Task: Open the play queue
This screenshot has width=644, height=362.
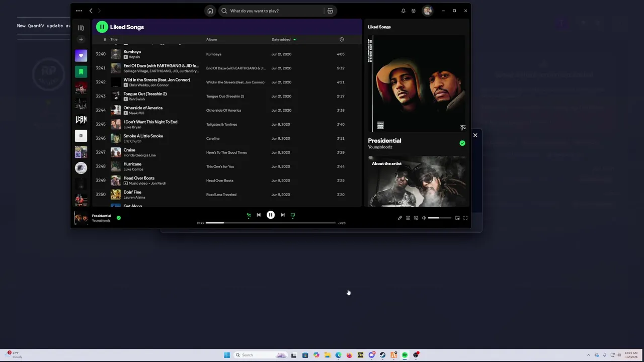Action: point(408,218)
